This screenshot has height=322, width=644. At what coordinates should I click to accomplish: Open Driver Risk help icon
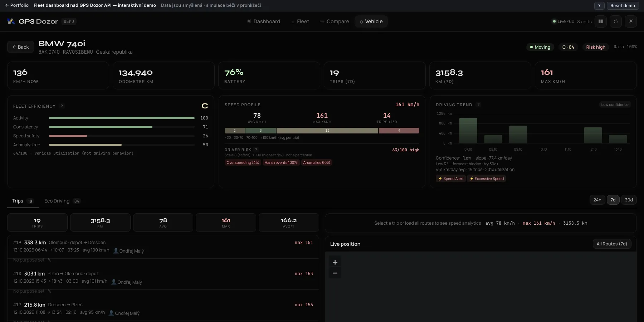tap(256, 150)
